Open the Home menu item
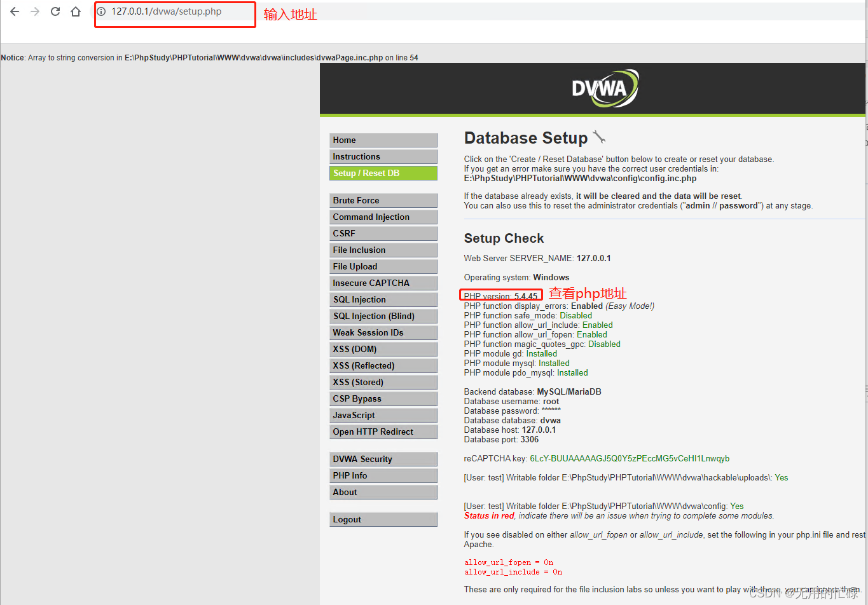 pos(383,140)
